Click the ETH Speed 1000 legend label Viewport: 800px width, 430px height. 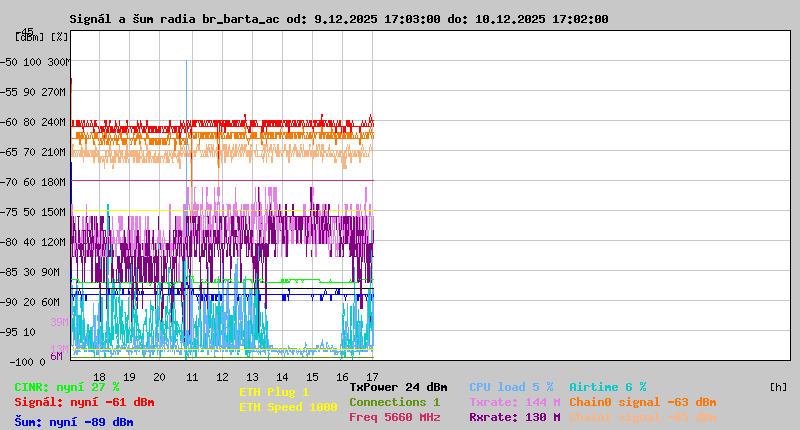[x=288, y=407]
